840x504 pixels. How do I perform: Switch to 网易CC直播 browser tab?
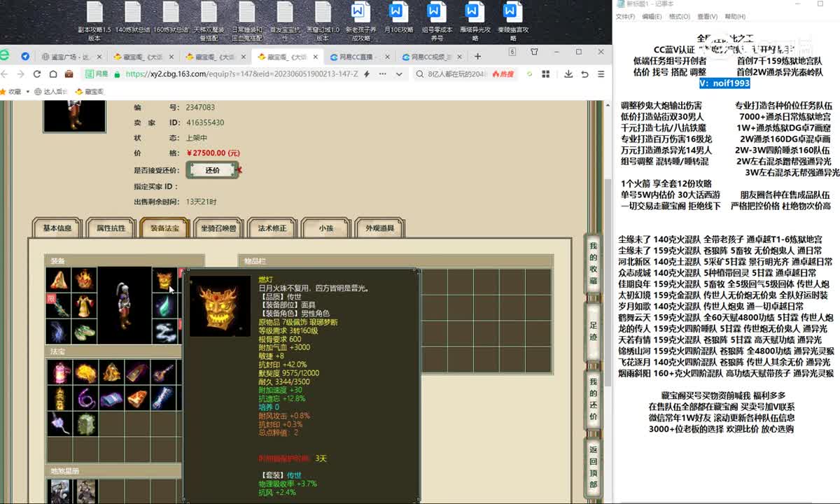[x=358, y=57]
